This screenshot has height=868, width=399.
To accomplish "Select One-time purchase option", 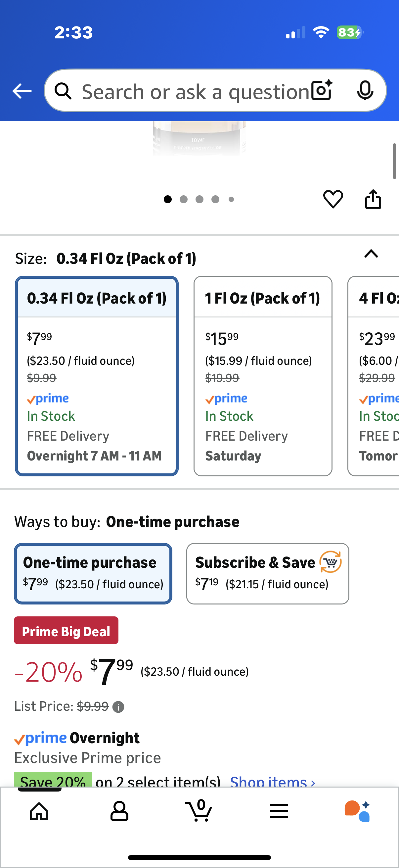I will [x=93, y=573].
